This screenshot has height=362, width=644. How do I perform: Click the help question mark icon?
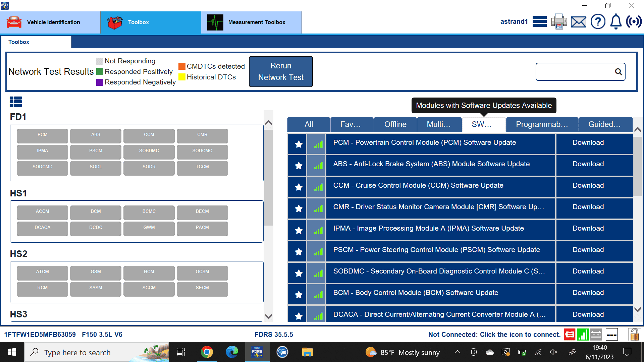(x=598, y=22)
